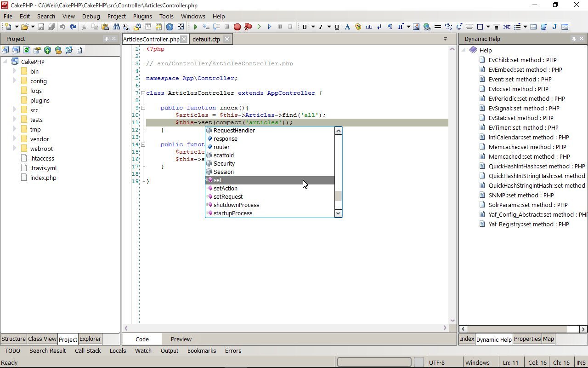Toggle paragraph marks with the pilcrow icon

390,27
